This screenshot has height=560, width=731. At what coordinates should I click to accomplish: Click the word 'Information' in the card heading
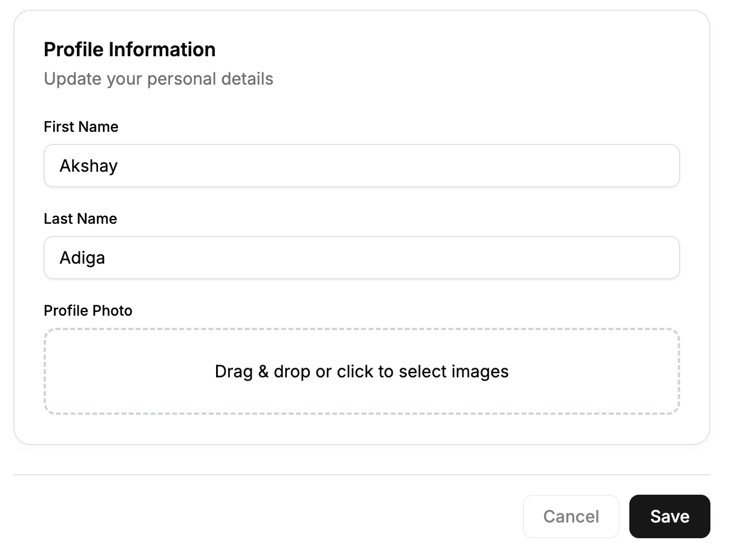163,50
